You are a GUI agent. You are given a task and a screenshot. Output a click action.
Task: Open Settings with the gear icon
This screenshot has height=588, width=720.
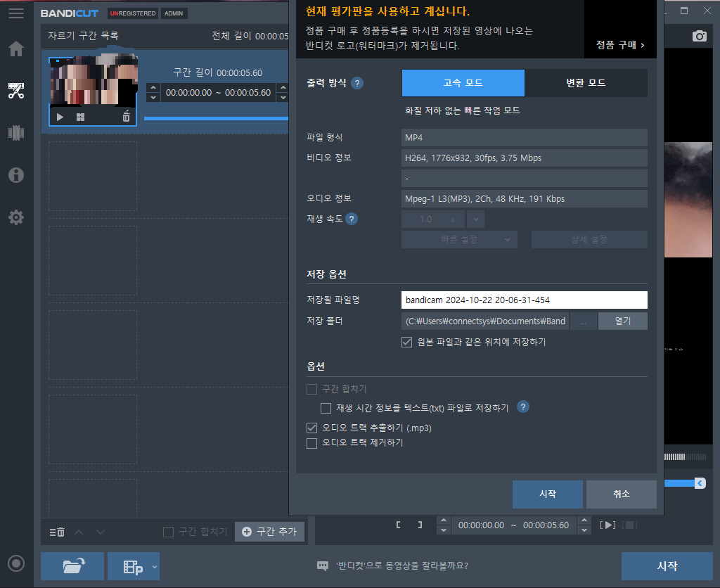click(x=15, y=217)
